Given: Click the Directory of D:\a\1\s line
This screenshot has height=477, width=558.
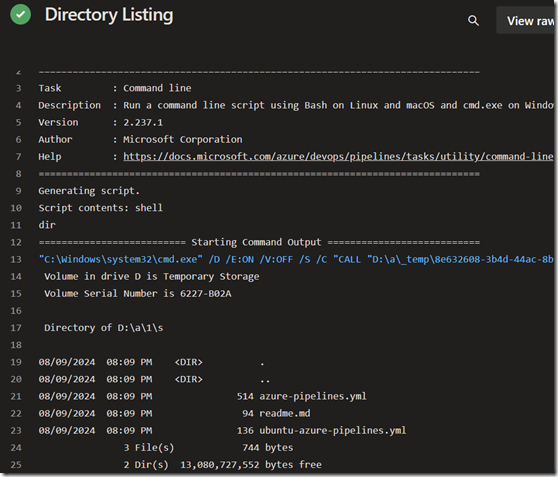Looking at the screenshot, I should 104,328.
